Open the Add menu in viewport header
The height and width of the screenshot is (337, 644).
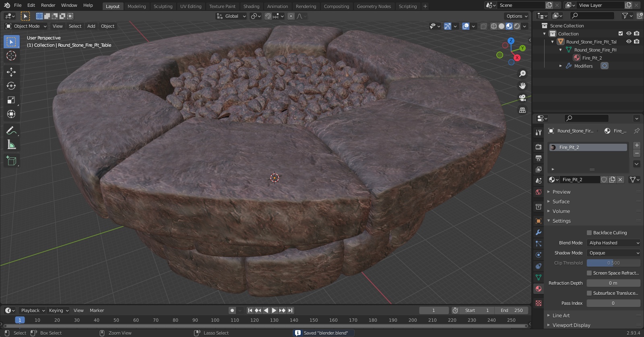point(91,26)
